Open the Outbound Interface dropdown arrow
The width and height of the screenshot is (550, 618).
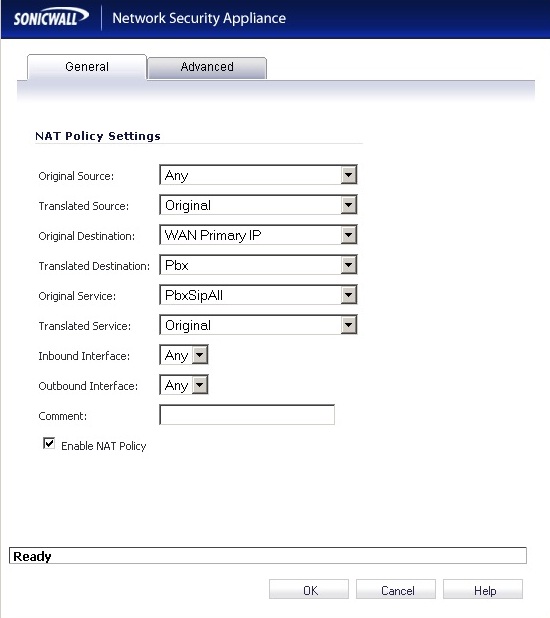click(x=200, y=385)
